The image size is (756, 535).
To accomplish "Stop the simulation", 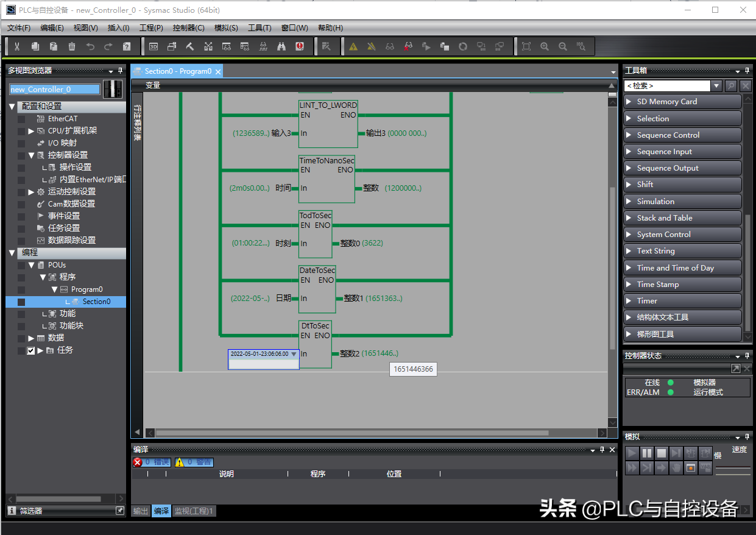I will 662,453.
